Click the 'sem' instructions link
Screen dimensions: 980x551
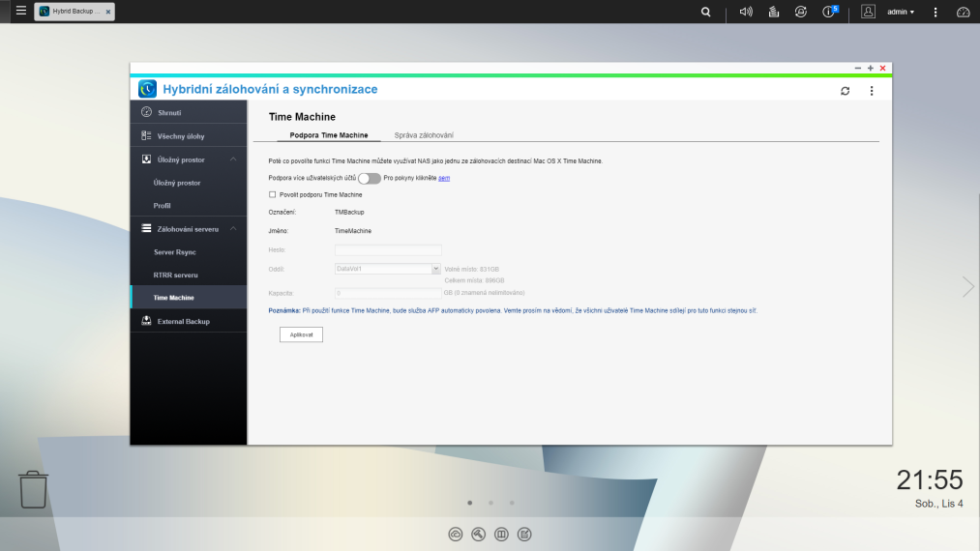pos(444,178)
